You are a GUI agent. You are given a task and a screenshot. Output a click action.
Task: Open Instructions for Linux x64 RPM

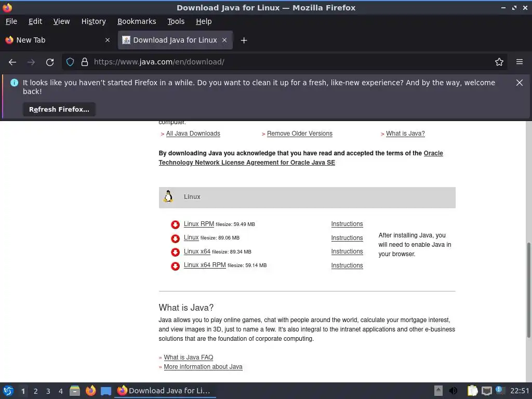(x=347, y=265)
